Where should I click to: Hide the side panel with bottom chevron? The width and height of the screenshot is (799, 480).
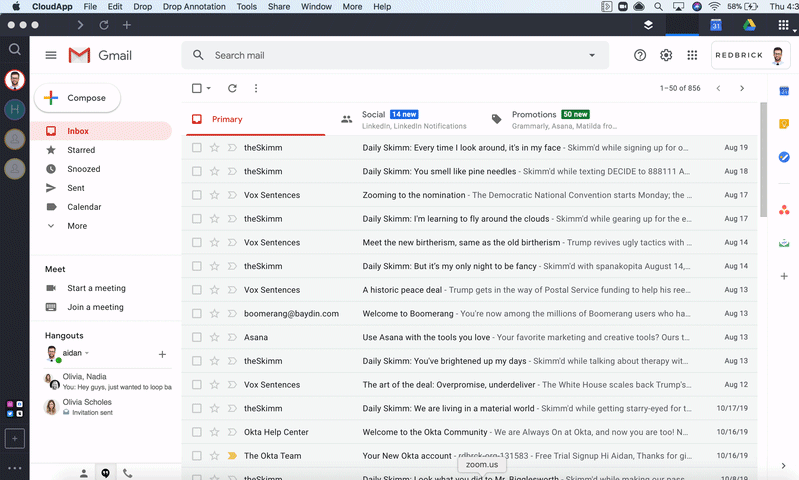pyautogui.click(x=783, y=466)
